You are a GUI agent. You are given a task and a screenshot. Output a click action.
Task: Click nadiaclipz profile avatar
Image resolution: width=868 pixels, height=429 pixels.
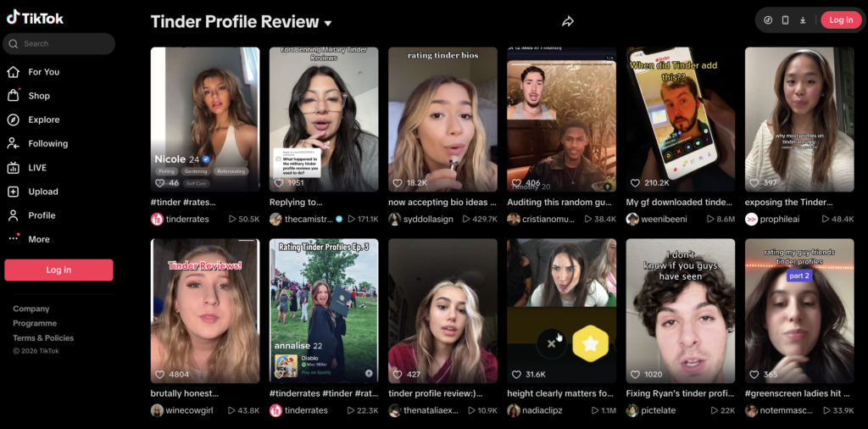(x=513, y=410)
